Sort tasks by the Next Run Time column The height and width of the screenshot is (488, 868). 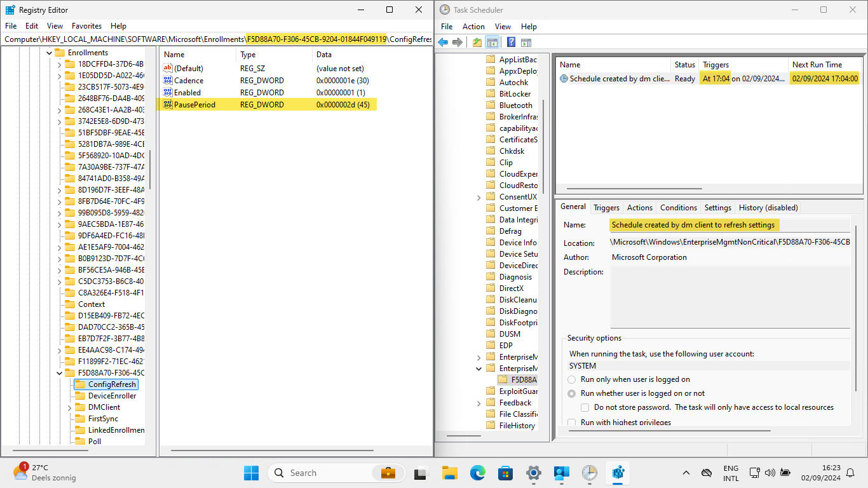tap(817, 65)
